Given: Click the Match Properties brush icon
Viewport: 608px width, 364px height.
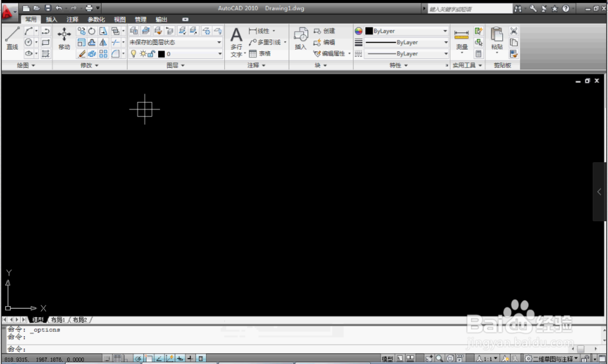Looking at the screenshot, I should click(514, 53).
